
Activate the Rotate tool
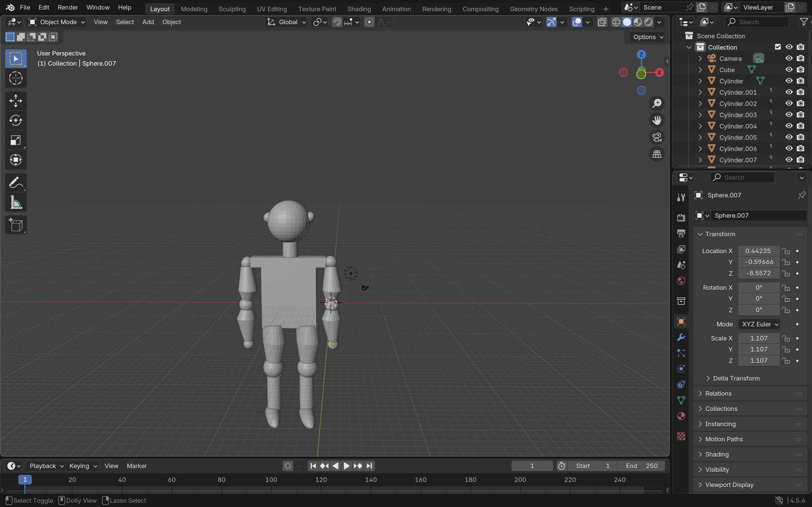[x=16, y=120]
